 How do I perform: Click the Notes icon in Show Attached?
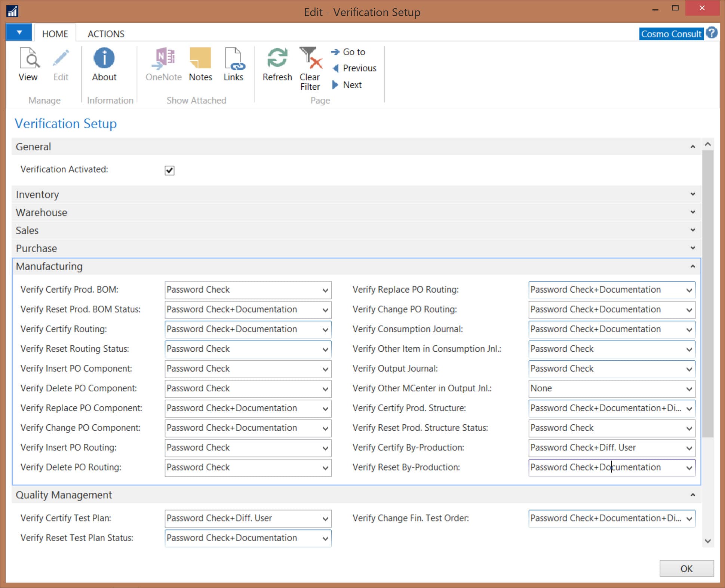[x=200, y=64]
